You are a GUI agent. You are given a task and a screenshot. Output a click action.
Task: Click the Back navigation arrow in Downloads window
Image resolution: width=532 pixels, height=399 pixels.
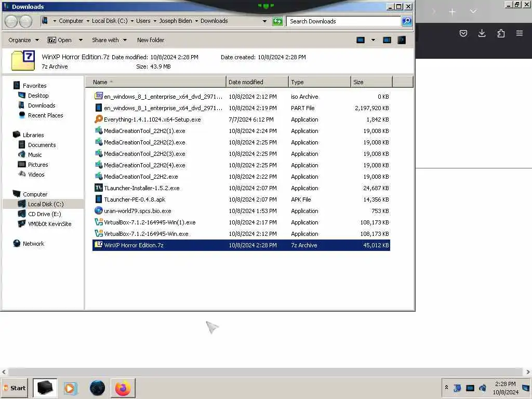tap(11, 21)
